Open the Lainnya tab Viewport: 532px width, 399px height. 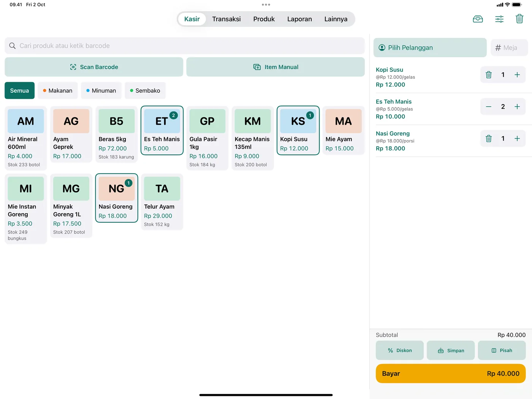(x=336, y=19)
